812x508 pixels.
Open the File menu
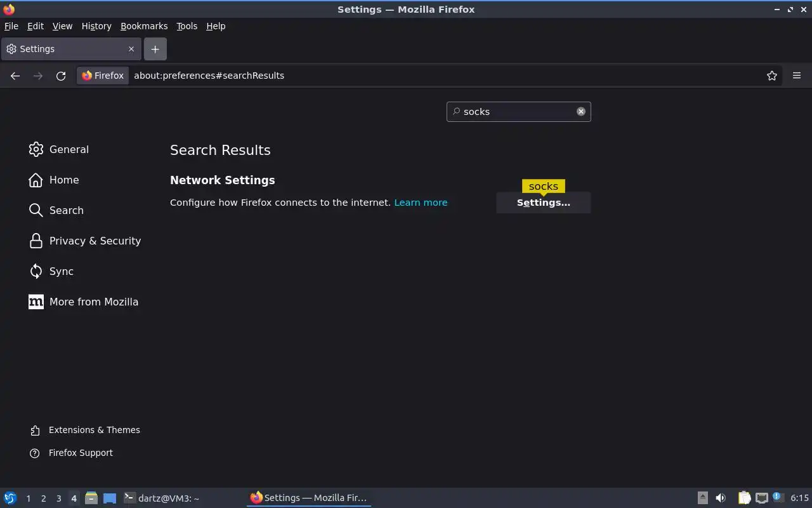11,26
